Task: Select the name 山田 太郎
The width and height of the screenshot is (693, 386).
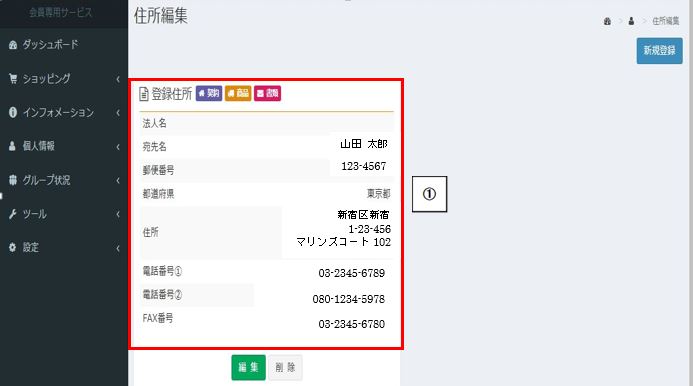Action: 364,144
